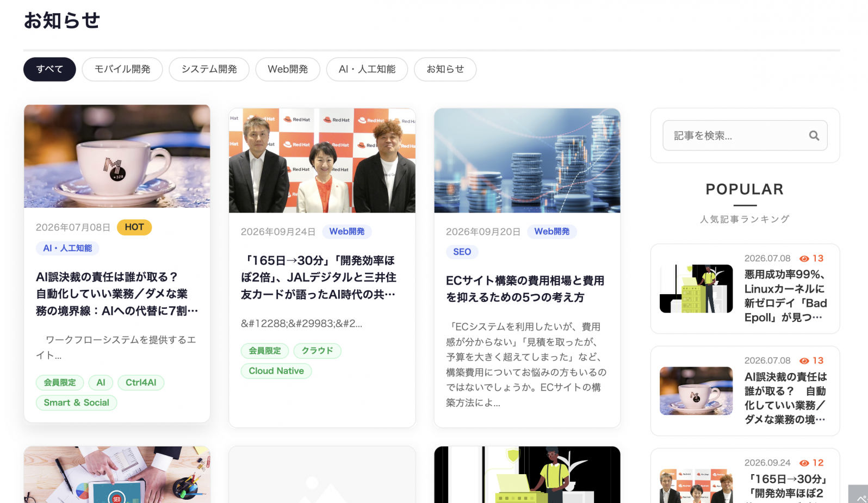Open the SEO tablet meeting article thumbnail
868x503 pixels.
tap(117, 475)
